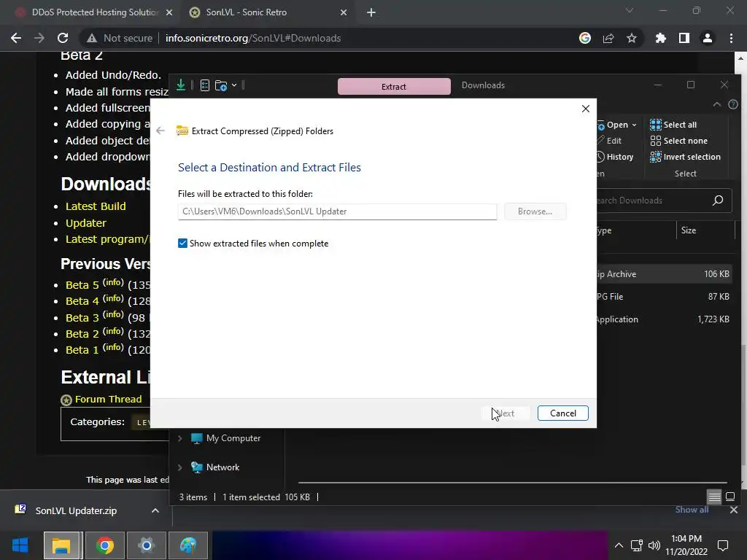Expand My Computer in navigation pane

(x=180, y=438)
